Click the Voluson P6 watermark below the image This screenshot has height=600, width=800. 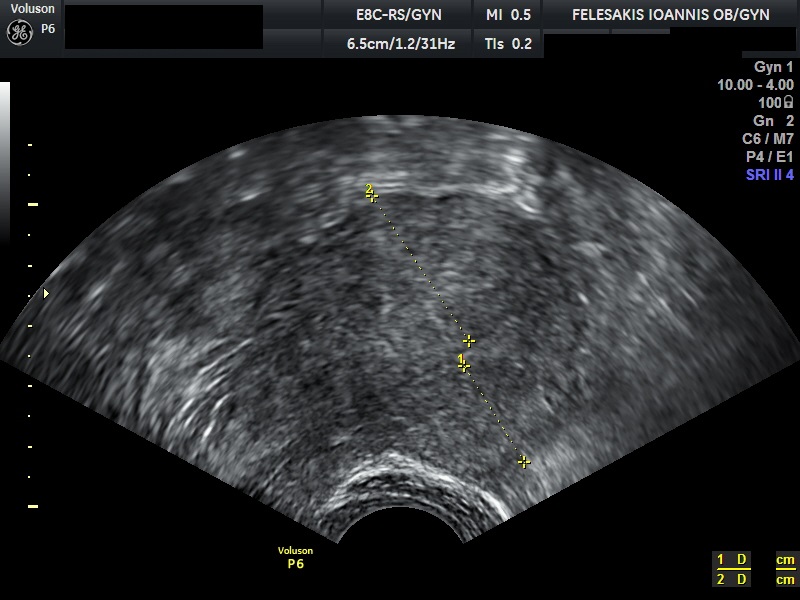tap(295, 558)
